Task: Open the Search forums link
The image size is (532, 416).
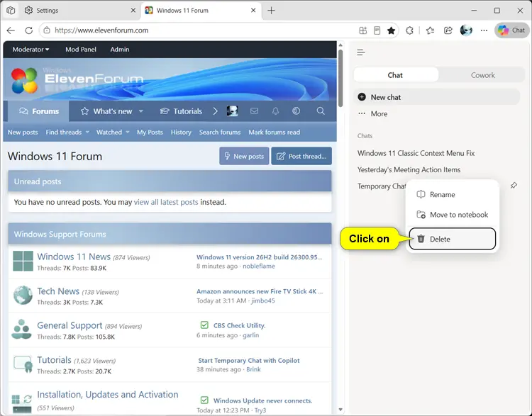Action: point(220,133)
